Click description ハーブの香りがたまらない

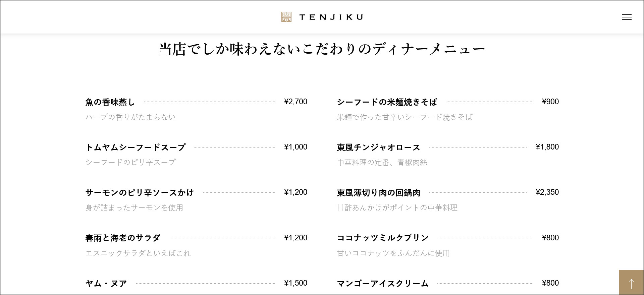130,117
